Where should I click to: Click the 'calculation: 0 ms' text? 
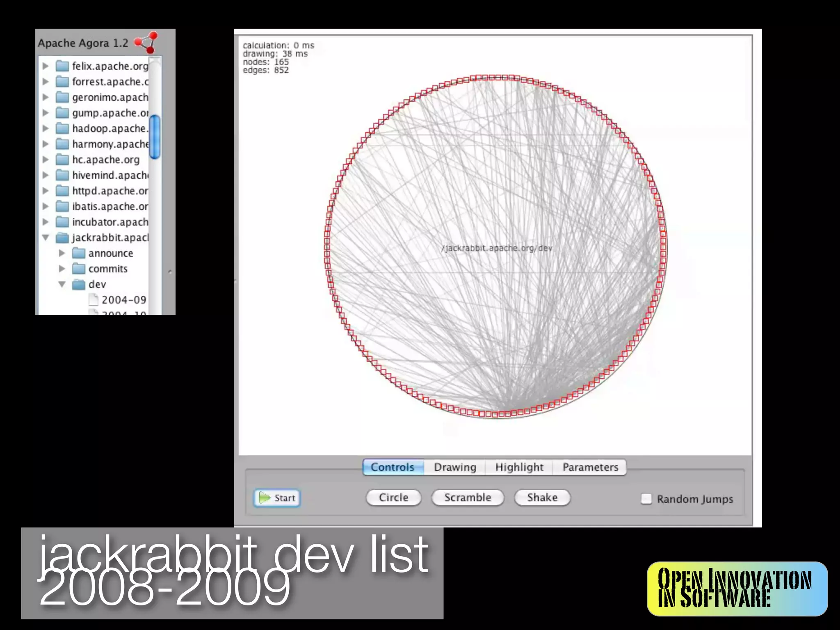point(278,46)
